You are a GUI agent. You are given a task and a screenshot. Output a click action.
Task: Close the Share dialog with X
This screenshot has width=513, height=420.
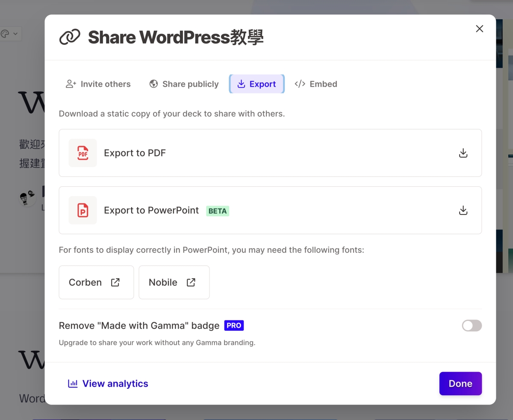pos(480,29)
